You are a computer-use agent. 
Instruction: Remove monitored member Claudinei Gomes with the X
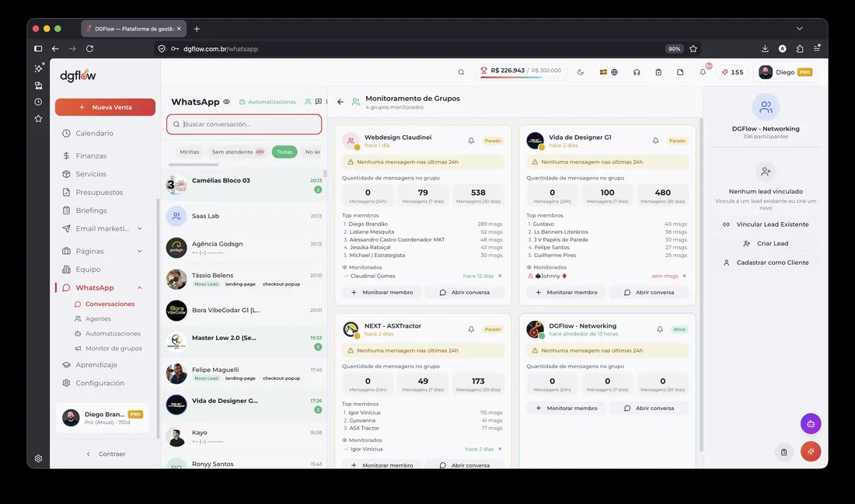tap(500, 276)
